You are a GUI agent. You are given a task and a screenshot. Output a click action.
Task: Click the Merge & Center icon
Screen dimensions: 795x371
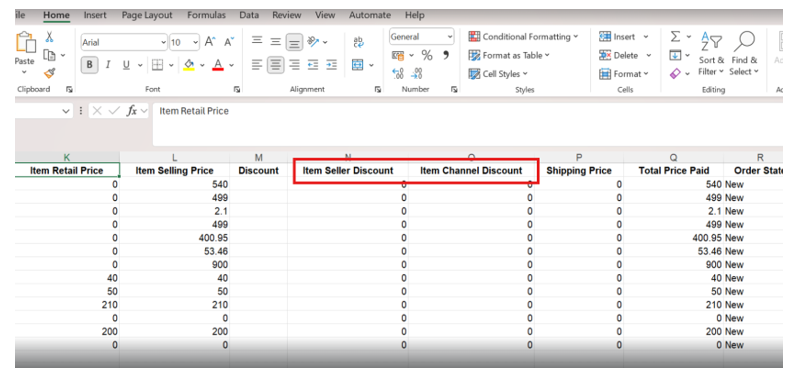[x=358, y=65]
